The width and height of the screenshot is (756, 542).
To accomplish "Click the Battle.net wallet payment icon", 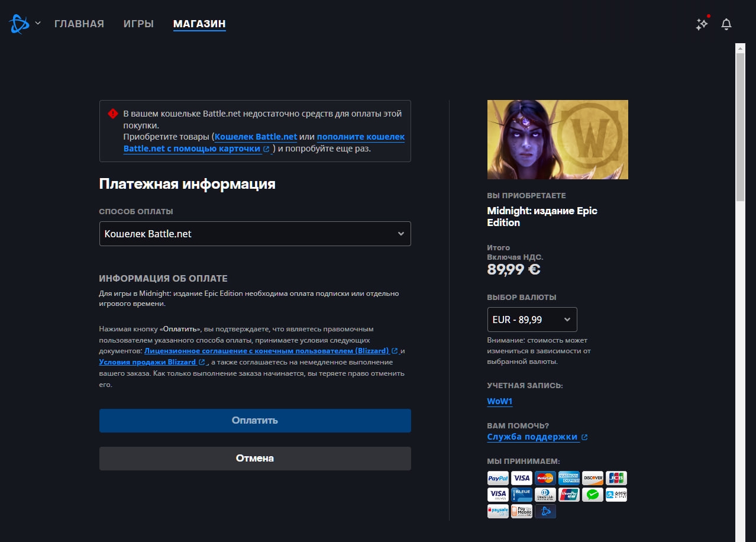I will 545,511.
